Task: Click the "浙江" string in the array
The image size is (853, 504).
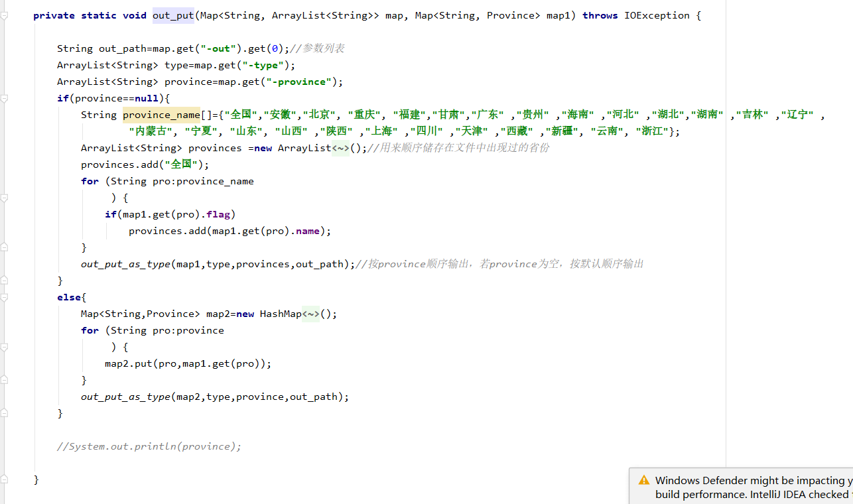Action: tap(652, 131)
